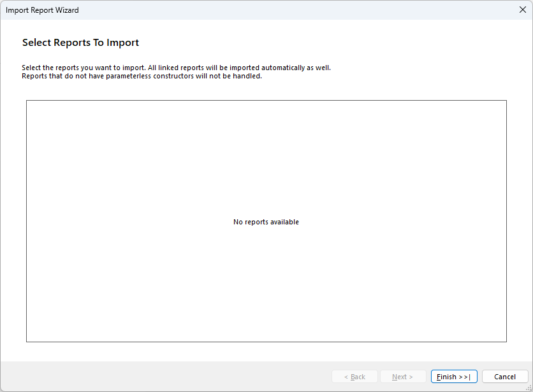533x392 pixels.
Task: Click the empty reports list box
Action: 266,221
